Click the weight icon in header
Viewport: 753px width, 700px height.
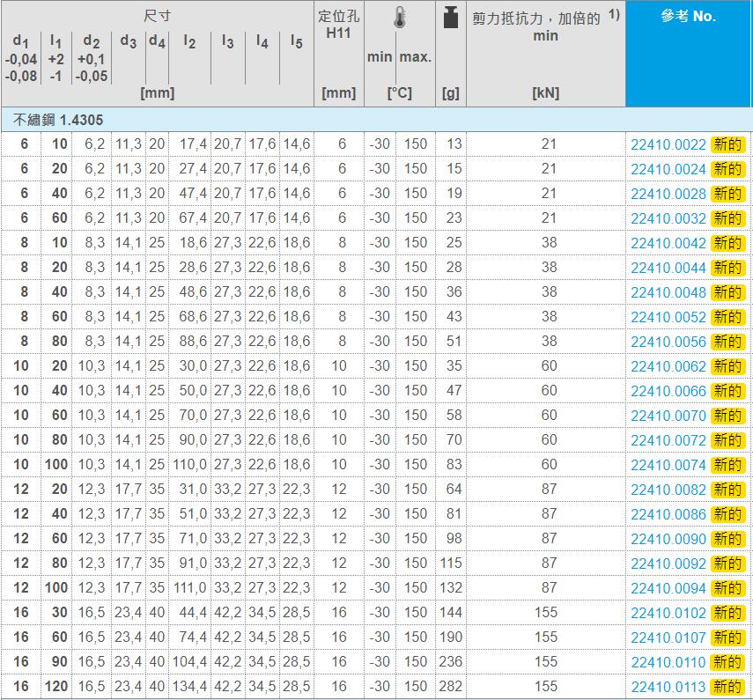click(x=451, y=18)
